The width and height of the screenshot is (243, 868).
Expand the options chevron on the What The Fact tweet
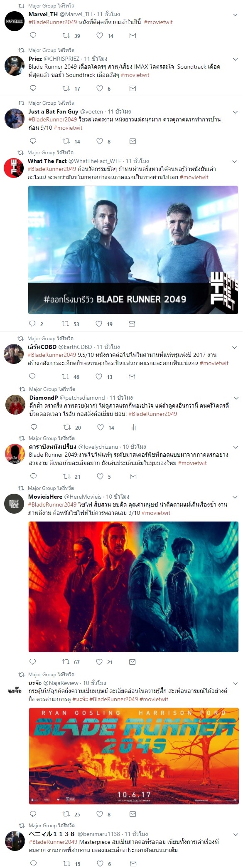(x=234, y=161)
